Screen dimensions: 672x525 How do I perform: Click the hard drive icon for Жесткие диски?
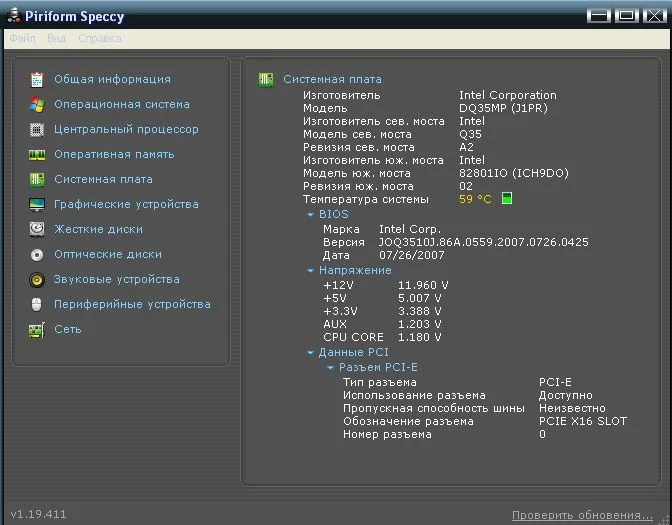coord(37,230)
